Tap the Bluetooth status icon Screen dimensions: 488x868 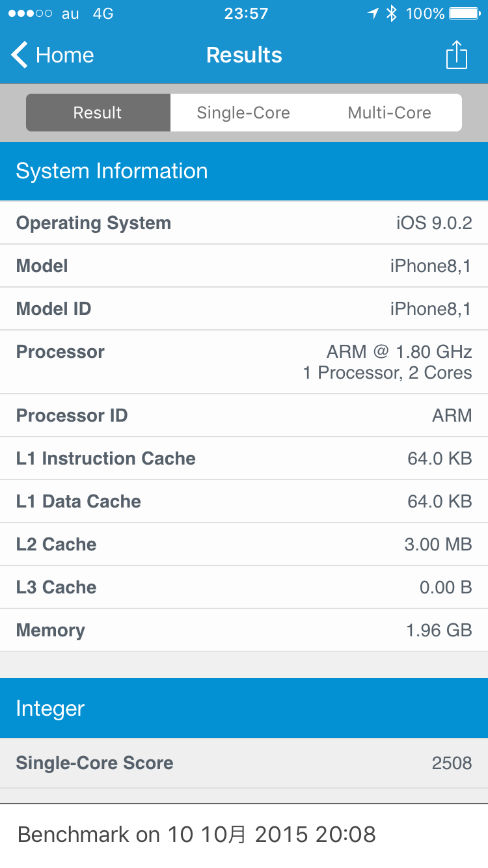pyautogui.click(x=391, y=14)
